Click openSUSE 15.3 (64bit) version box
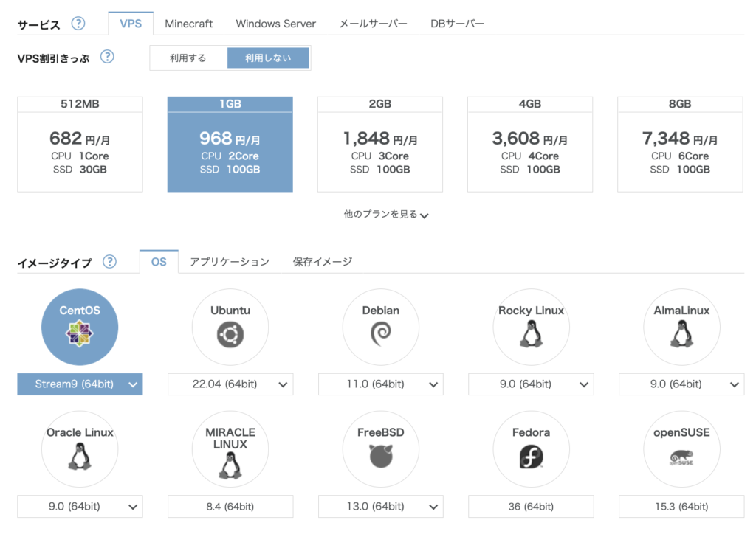756x537 pixels. coord(681,507)
